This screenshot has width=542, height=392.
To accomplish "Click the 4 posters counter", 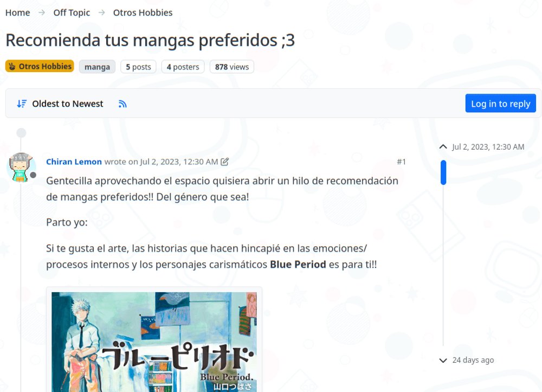I will [x=183, y=67].
